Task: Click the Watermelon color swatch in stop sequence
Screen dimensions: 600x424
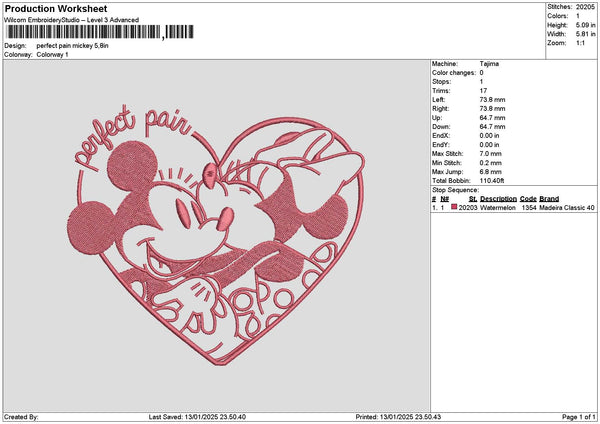Action: tap(454, 207)
